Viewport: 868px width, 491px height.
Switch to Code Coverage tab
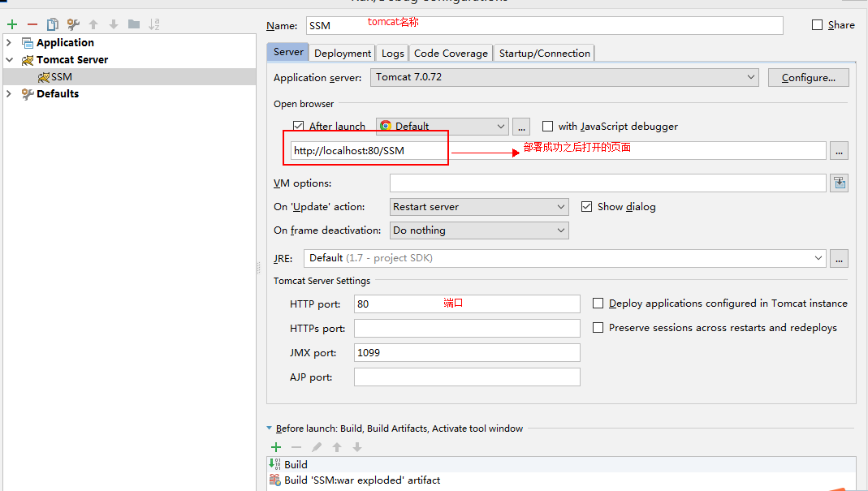click(451, 53)
